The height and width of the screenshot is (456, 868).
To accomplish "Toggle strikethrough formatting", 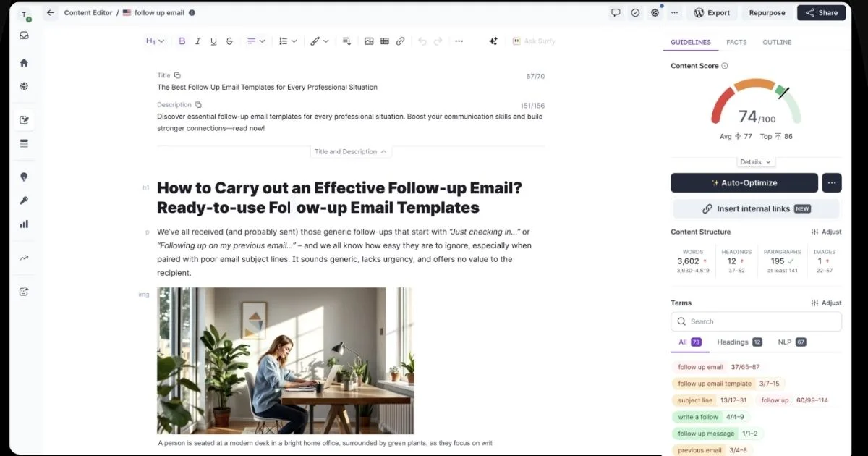I will point(229,41).
